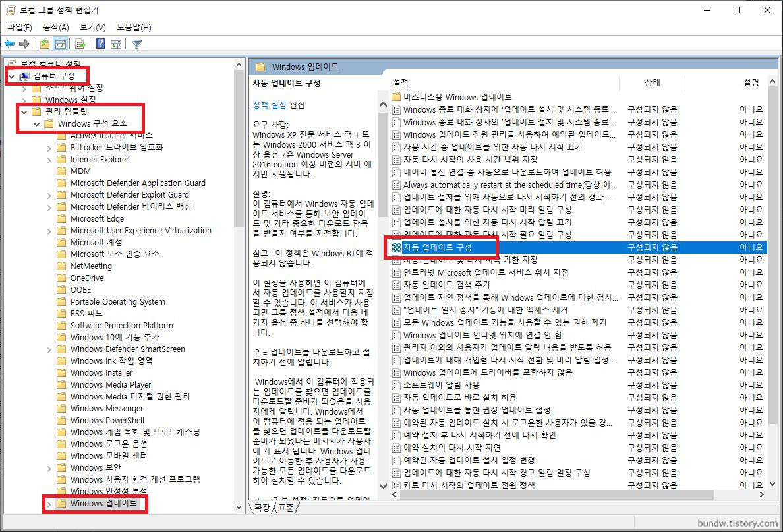
Task: Expand the Windows 보안 tree node
Action: coord(49,469)
